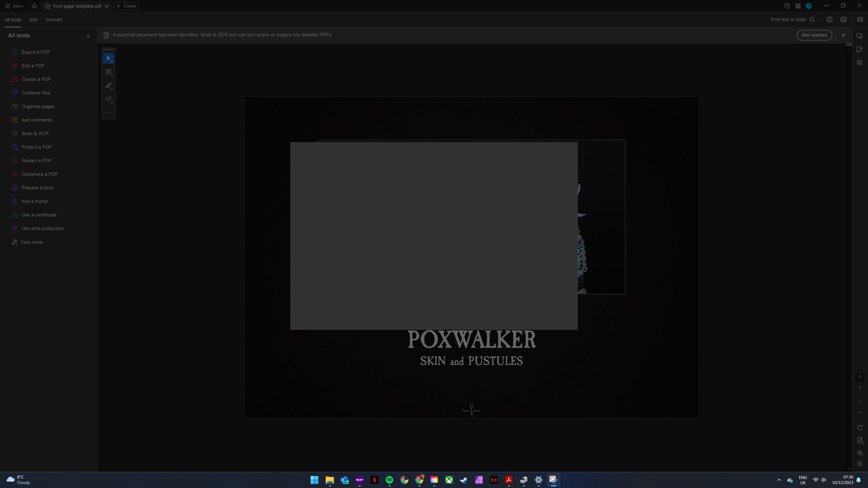Viewport: 868px width, 488px height.
Task: Toggle the Bookmarks panel
Action: pos(859,49)
